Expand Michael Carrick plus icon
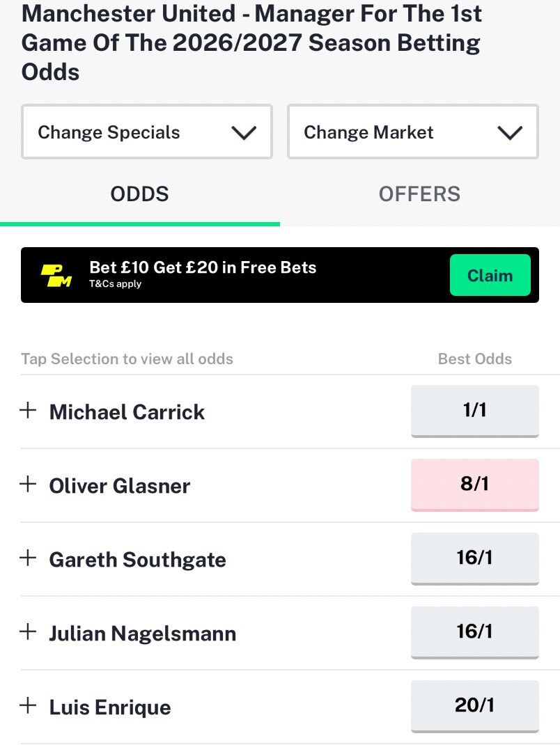Screen dimensions: 560x745 [28, 410]
